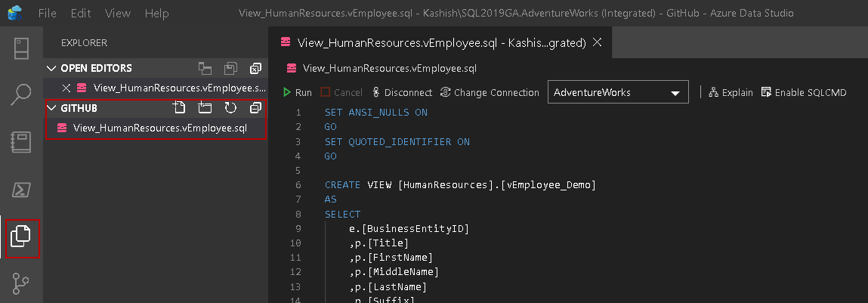Open the Explorer view icon
Image resolution: width=868 pixels, height=303 pixels.
coord(21,237)
